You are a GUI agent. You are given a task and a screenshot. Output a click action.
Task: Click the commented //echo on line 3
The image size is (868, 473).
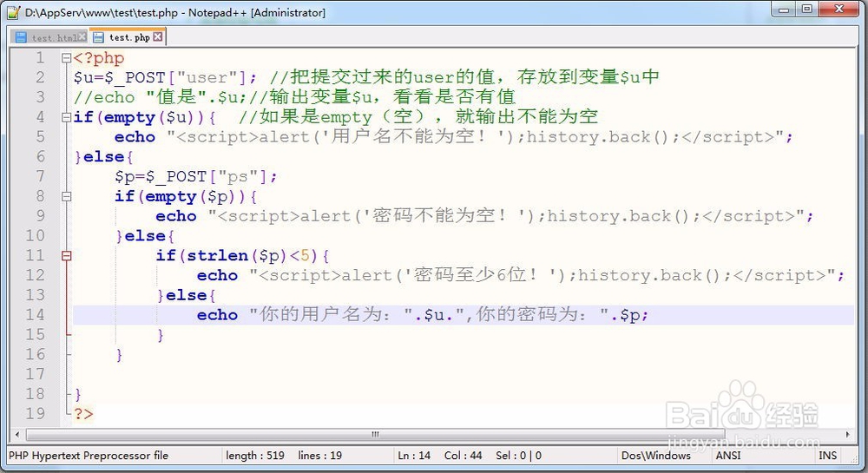104,97
